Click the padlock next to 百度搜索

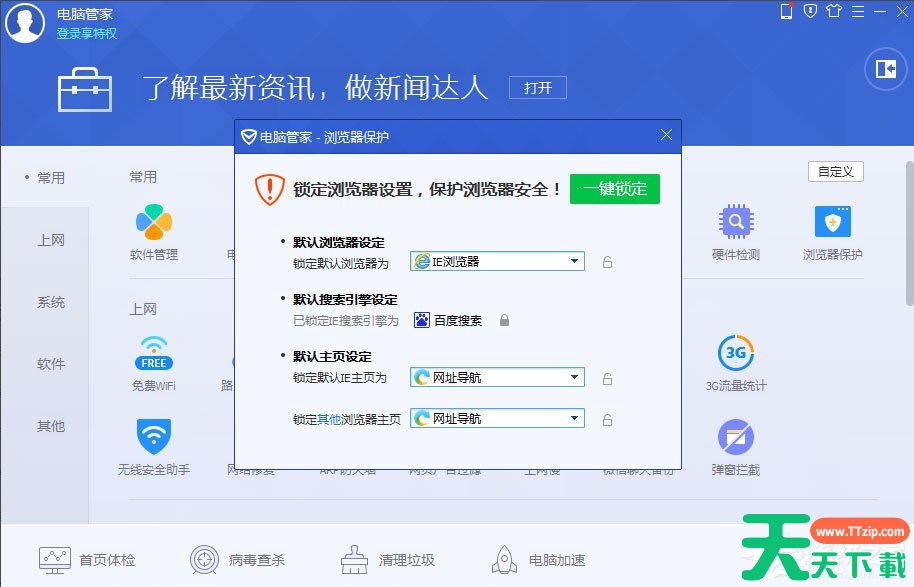click(507, 319)
